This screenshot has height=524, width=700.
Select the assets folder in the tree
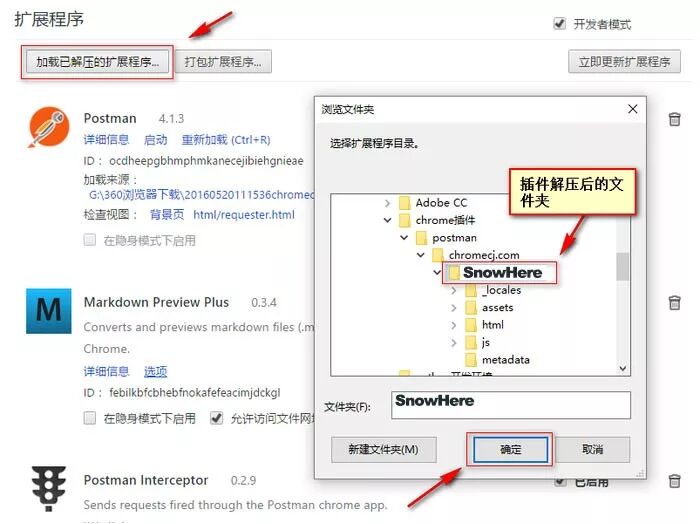click(x=489, y=308)
